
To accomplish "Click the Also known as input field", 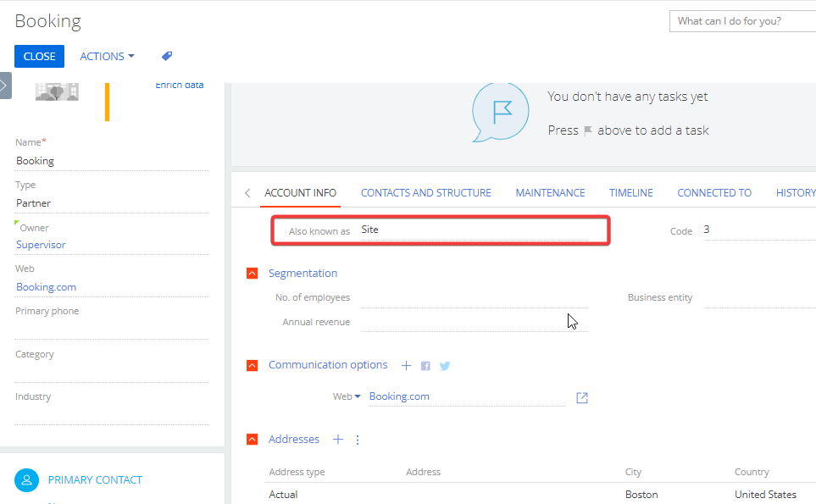I will click(474, 230).
